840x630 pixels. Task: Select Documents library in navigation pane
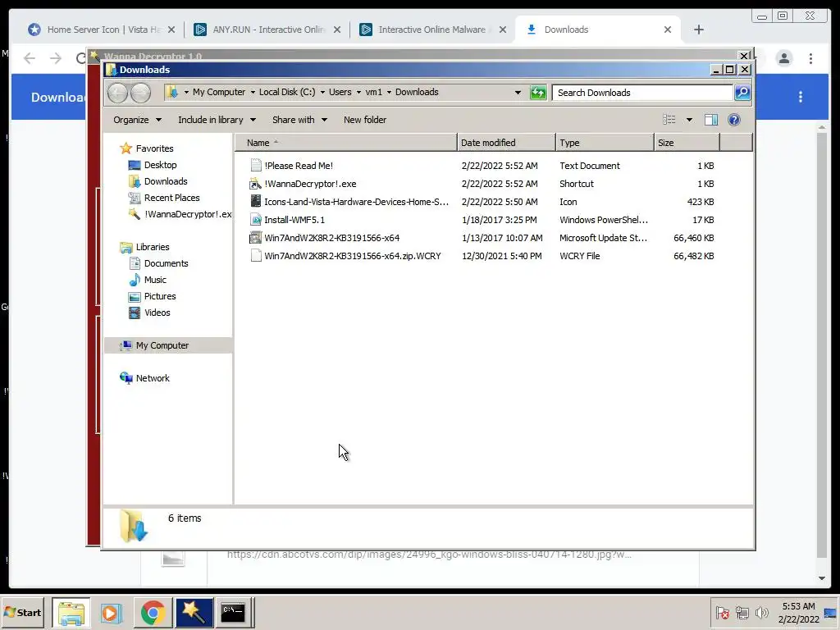click(x=166, y=263)
